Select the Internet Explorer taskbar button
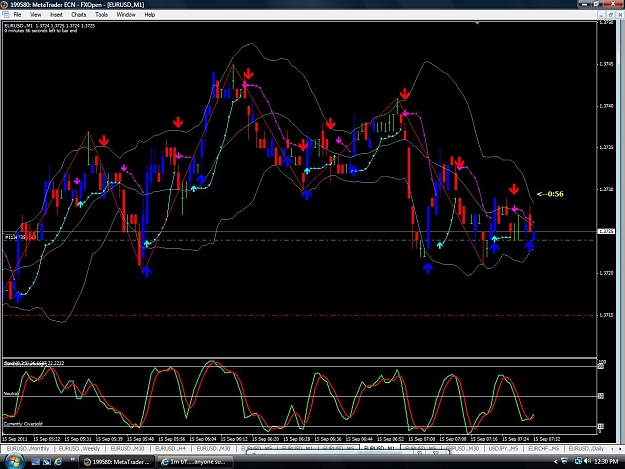 195,462
